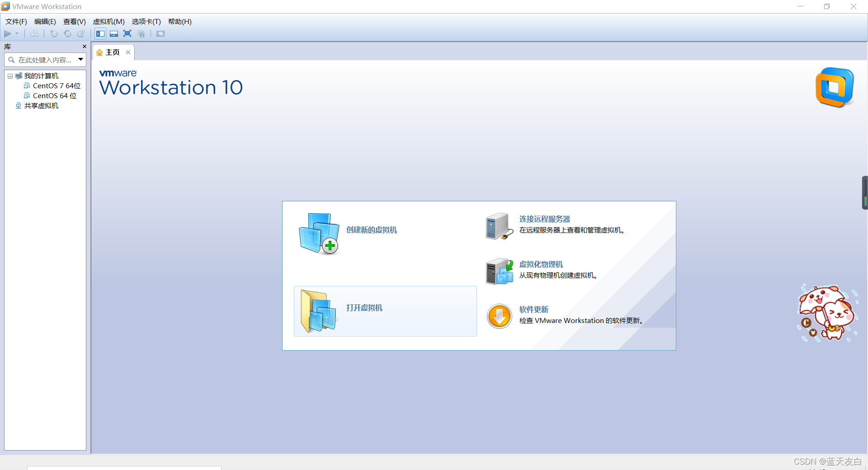The height and width of the screenshot is (470, 868).
Task: Click the CentOS 7 64位 VM icon
Action: 27,85
